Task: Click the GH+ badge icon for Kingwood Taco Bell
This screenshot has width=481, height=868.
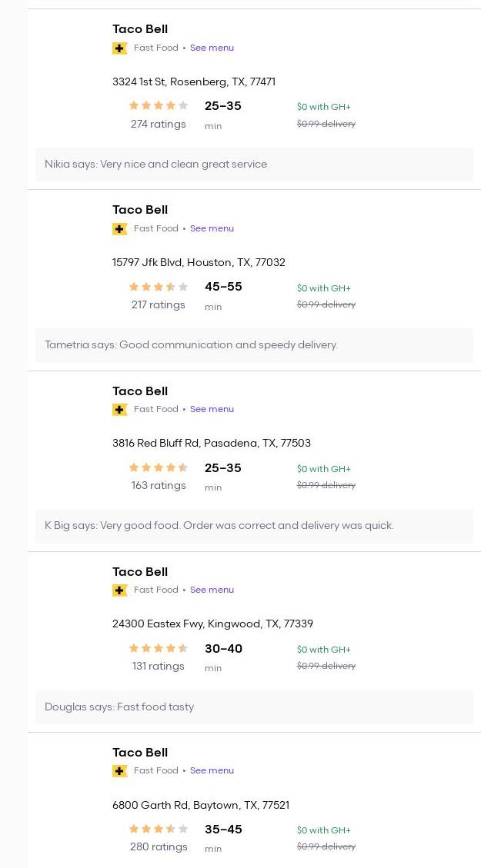Action: click(119, 590)
